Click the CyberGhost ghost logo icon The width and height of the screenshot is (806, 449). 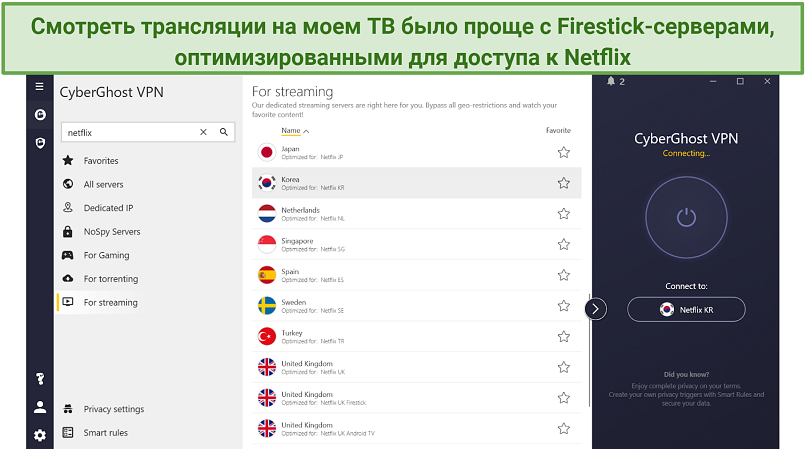(x=40, y=115)
